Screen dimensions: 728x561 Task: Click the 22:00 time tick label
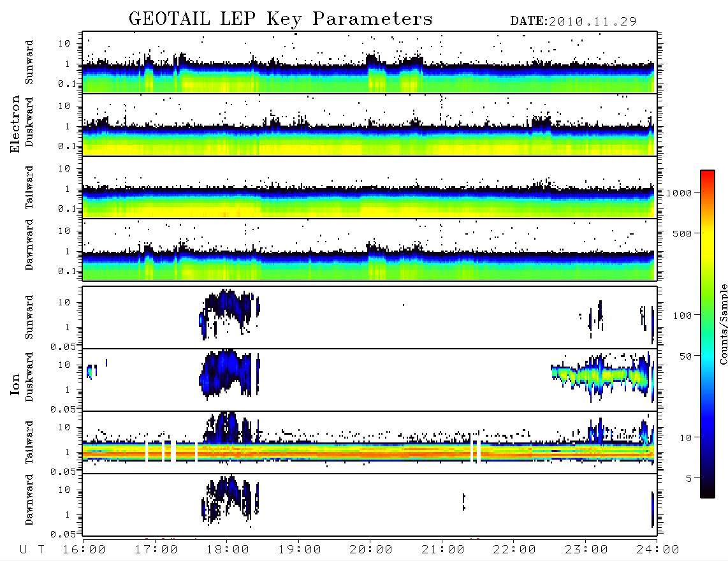514,550
